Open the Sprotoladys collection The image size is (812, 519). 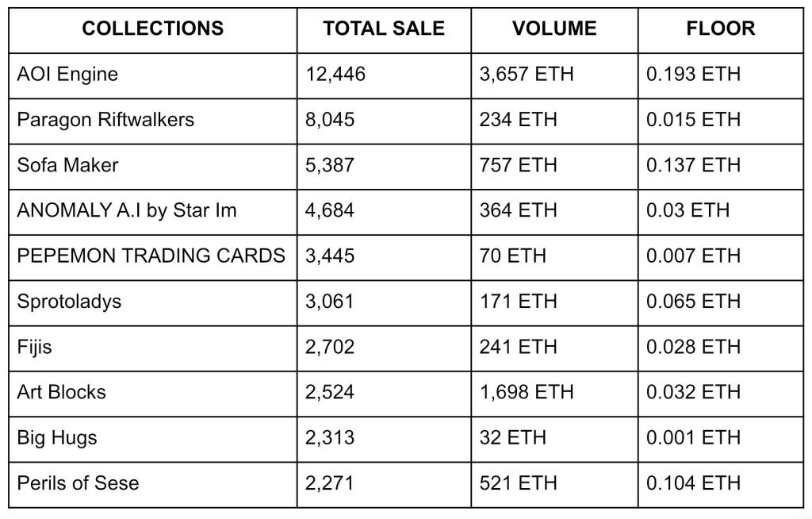(x=69, y=302)
